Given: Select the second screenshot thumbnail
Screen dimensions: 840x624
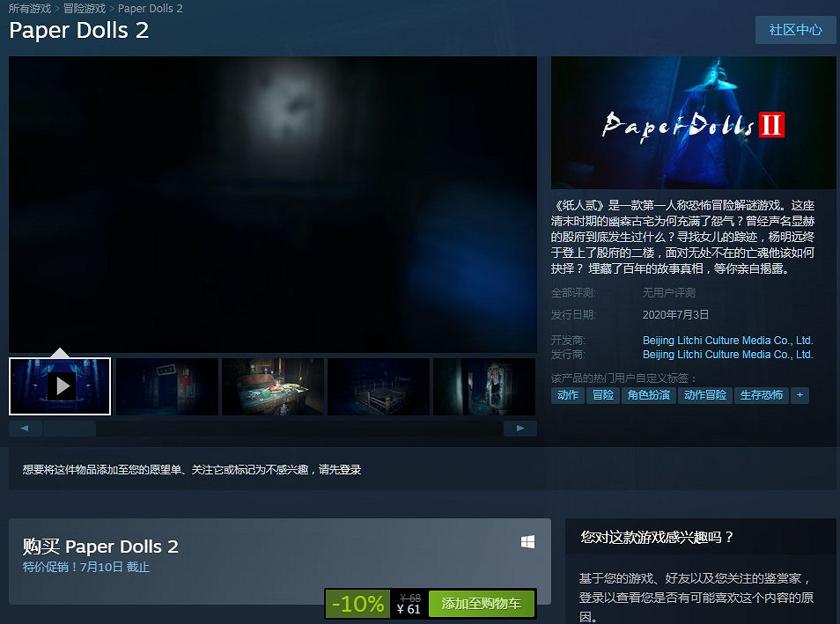Looking at the screenshot, I should pos(166,385).
